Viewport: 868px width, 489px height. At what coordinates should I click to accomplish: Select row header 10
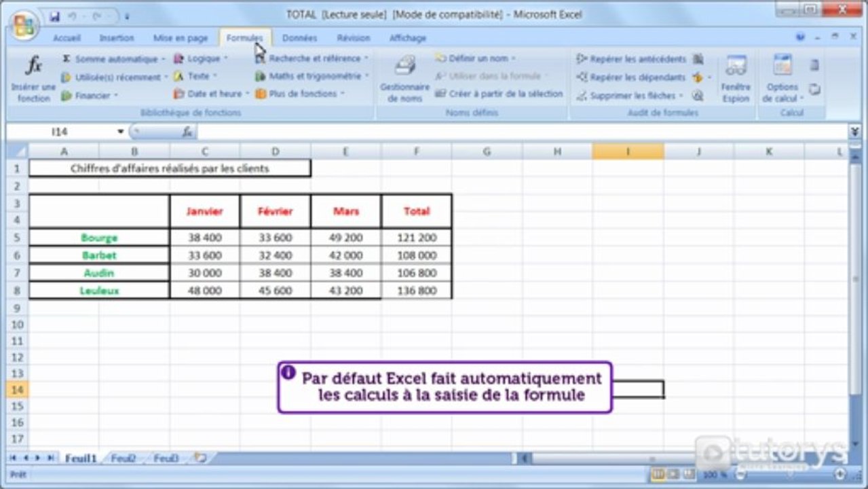(x=18, y=324)
